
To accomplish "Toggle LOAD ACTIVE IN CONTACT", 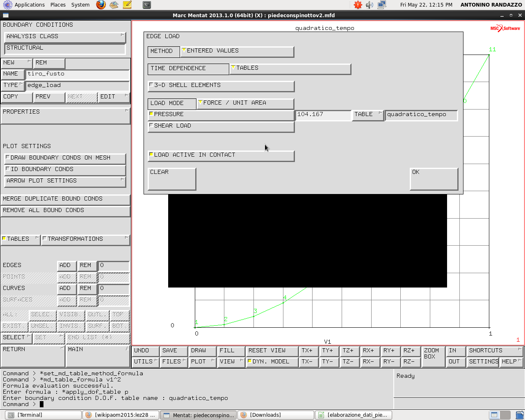I will point(221,155).
